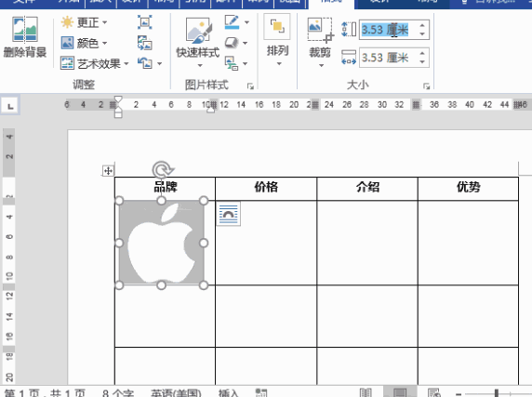Click the shape width input field
The height and width of the screenshot is (397, 532).
pyautogui.click(x=389, y=58)
